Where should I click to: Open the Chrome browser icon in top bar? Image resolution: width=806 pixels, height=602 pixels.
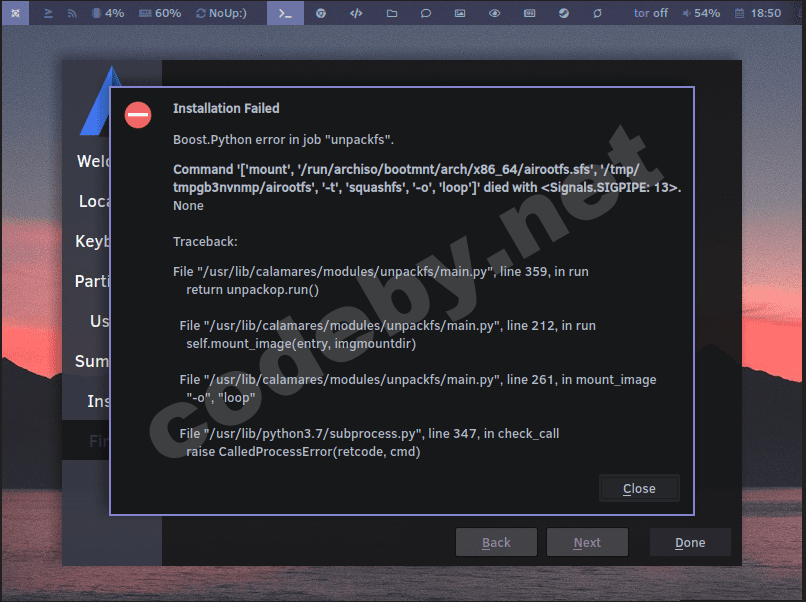point(321,13)
